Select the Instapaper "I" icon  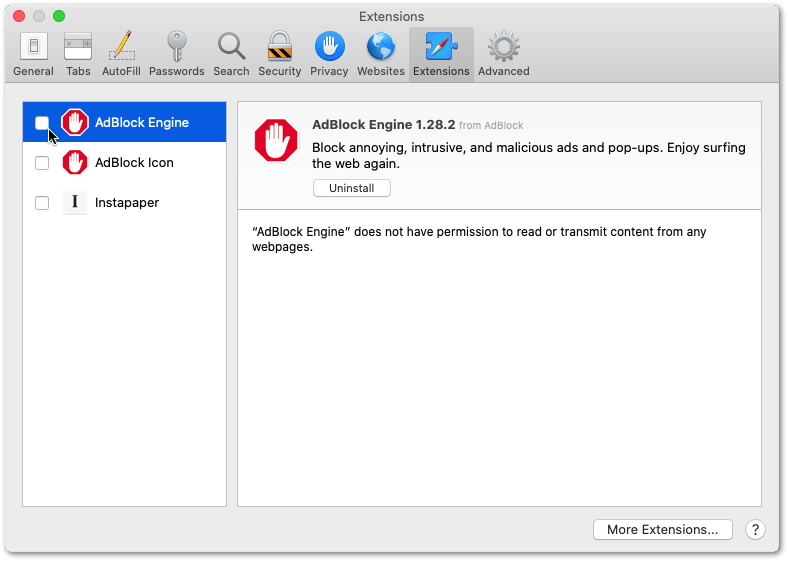point(75,202)
